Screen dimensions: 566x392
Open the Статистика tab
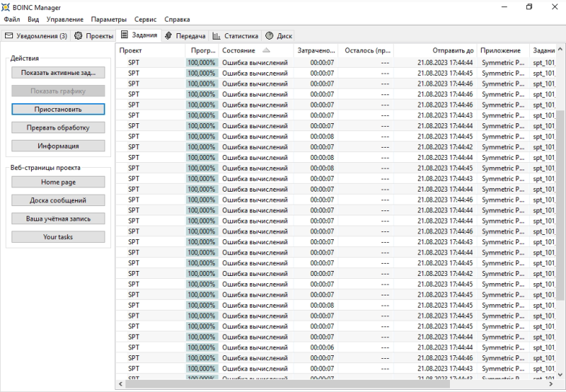point(235,36)
